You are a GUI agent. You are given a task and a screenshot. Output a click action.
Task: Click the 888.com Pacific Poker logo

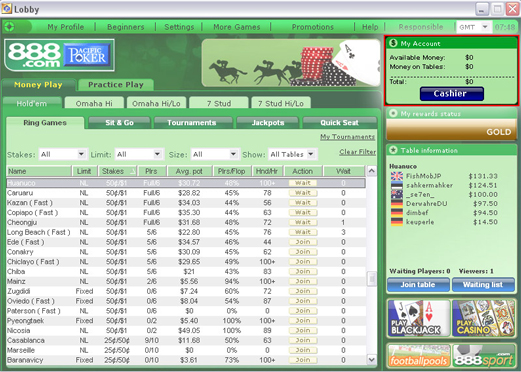point(60,55)
